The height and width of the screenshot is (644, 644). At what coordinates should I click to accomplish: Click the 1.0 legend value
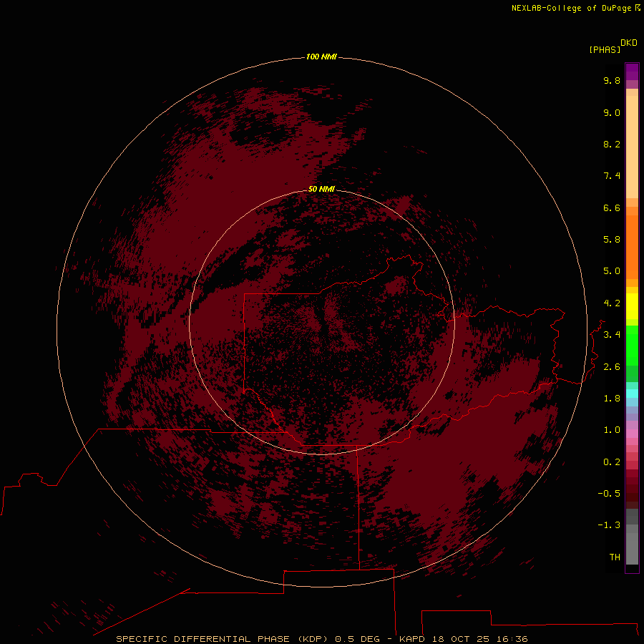[x=612, y=430]
